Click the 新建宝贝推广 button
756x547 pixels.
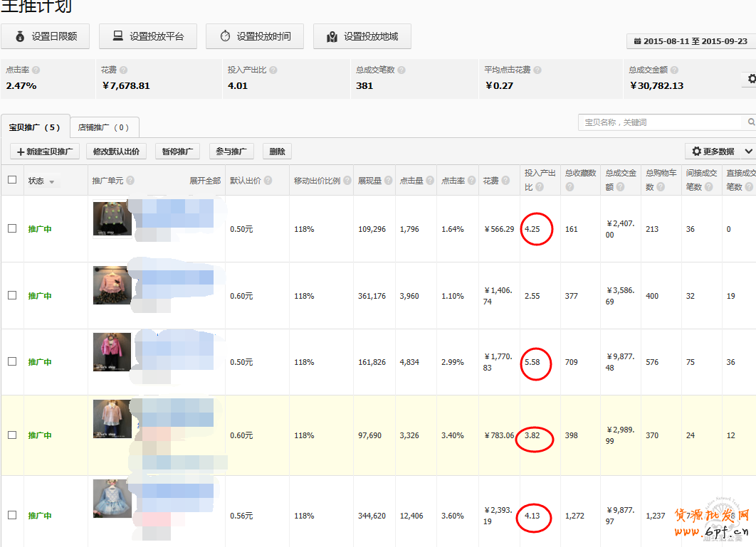(45, 152)
